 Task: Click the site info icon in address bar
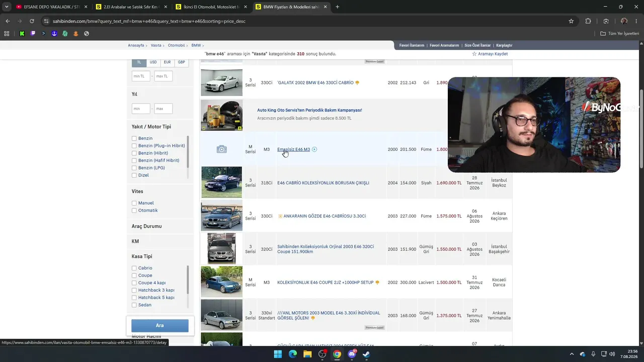tap(46, 21)
